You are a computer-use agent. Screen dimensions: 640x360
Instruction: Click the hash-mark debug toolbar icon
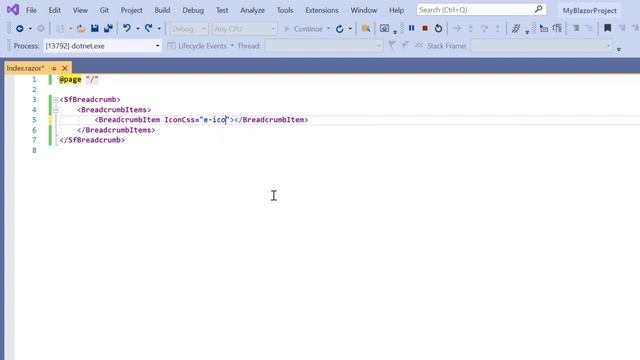[x=516, y=29]
